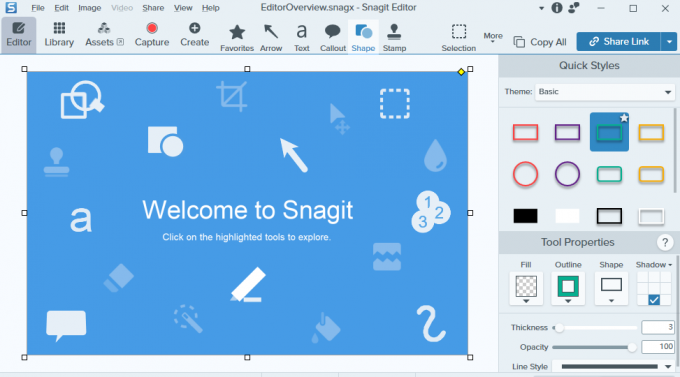The image size is (680, 377).
Task: Click the Snagit logo icon
Action: (11, 7)
